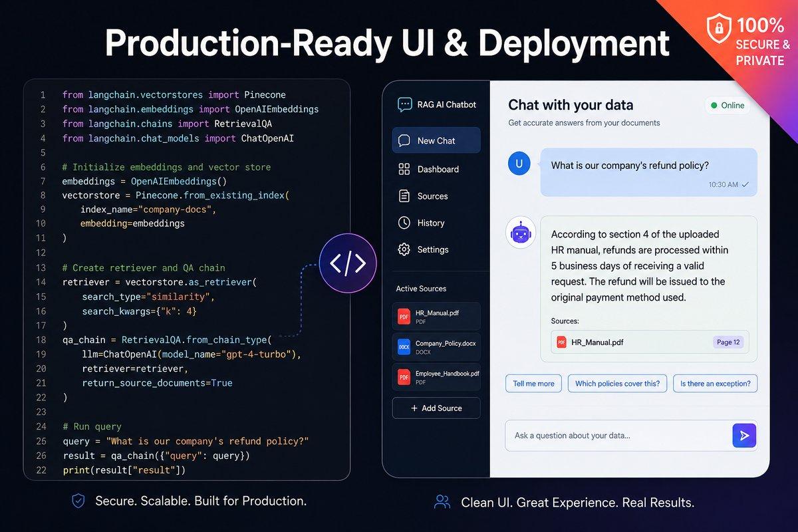
Task: Click Is there an exception? suggestion
Action: 715,384
